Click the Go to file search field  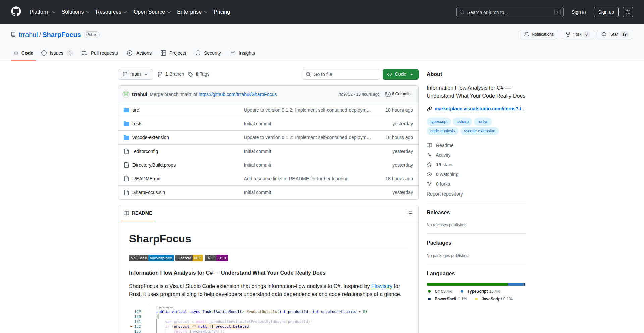[341, 74]
